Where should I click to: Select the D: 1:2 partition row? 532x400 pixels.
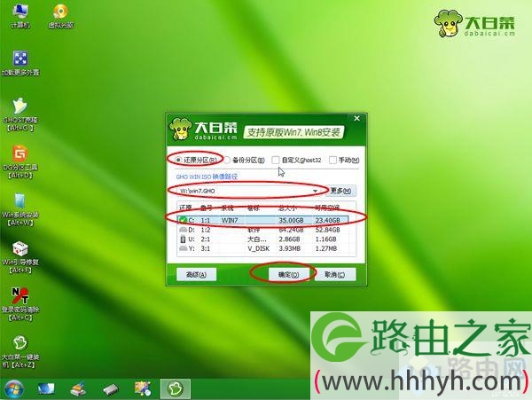pos(263,230)
